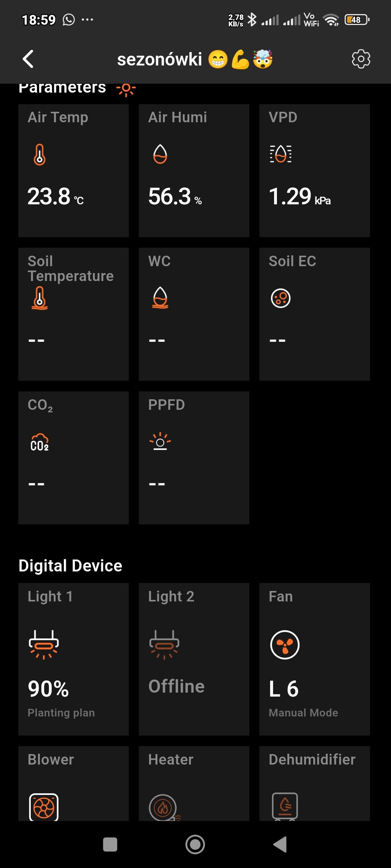Tap the Soil EC icon
Viewport: 391px width, 868px height.
click(281, 298)
